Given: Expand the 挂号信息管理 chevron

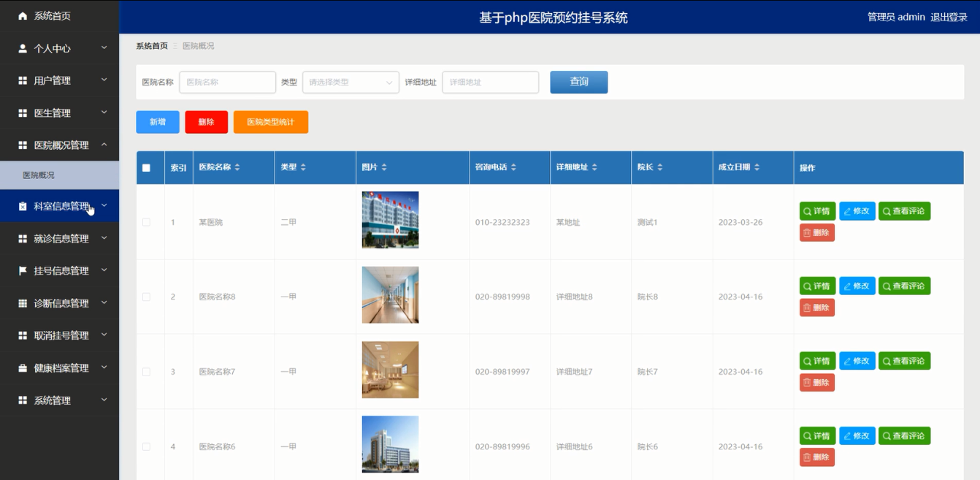Looking at the screenshot, I should (104, 270).
